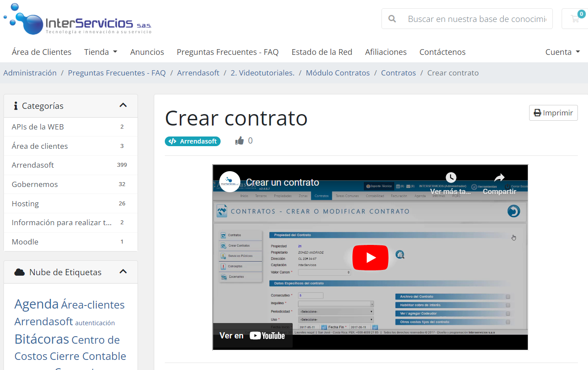The width and height of the screenshot is (588, 370).
Task: Click the Ver más tarde clock icon
Action: click(x=451, y=178)
